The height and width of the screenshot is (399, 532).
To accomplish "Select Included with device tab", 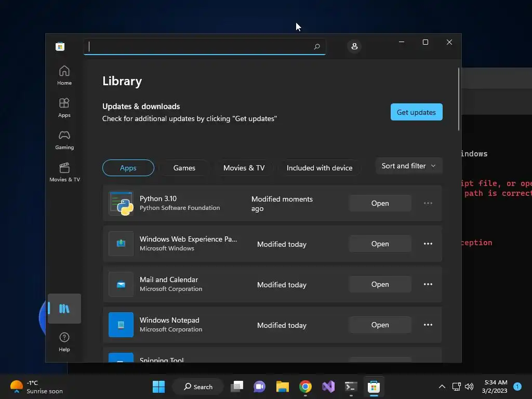I will 320,168.
